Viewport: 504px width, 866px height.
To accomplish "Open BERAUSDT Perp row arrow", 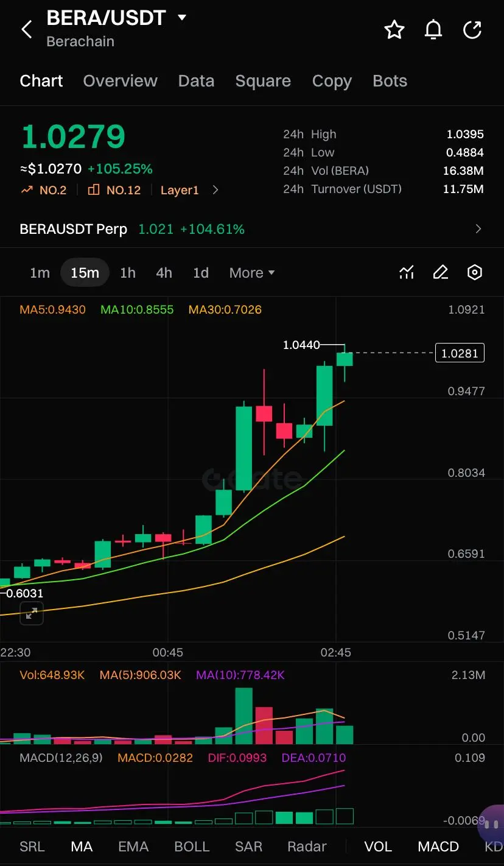I will click(478, 229).
